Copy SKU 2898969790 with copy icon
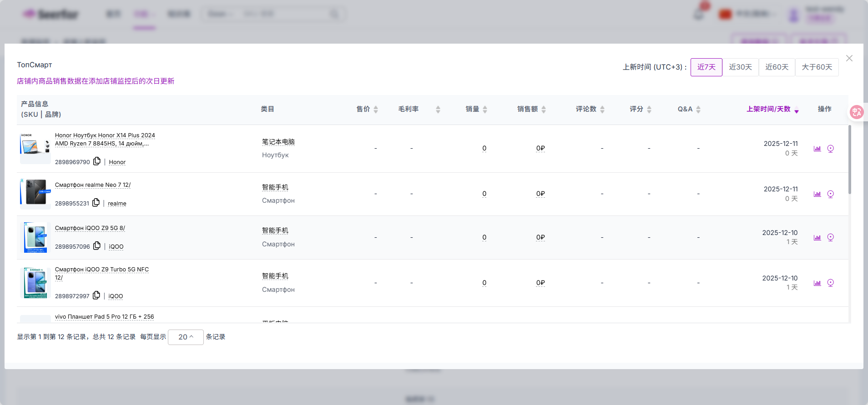This screenshot has height=405, width=868. (x=97, y=161)
